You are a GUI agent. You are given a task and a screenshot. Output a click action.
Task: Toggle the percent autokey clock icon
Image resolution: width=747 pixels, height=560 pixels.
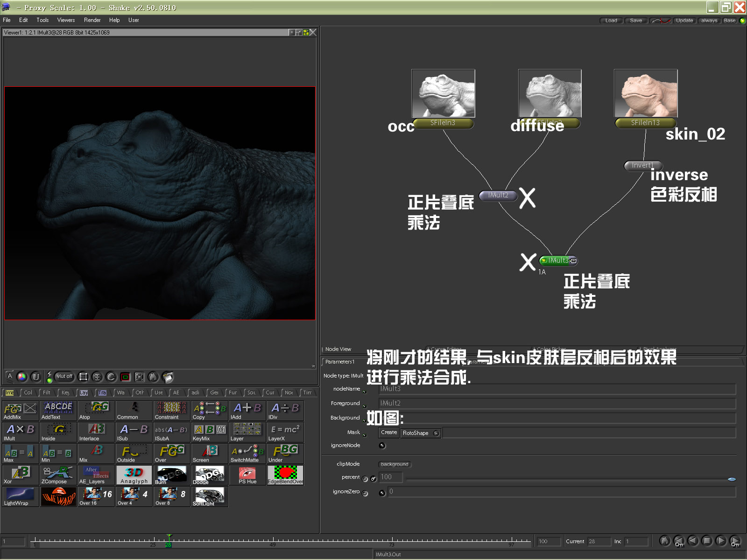tap(365, 479)
